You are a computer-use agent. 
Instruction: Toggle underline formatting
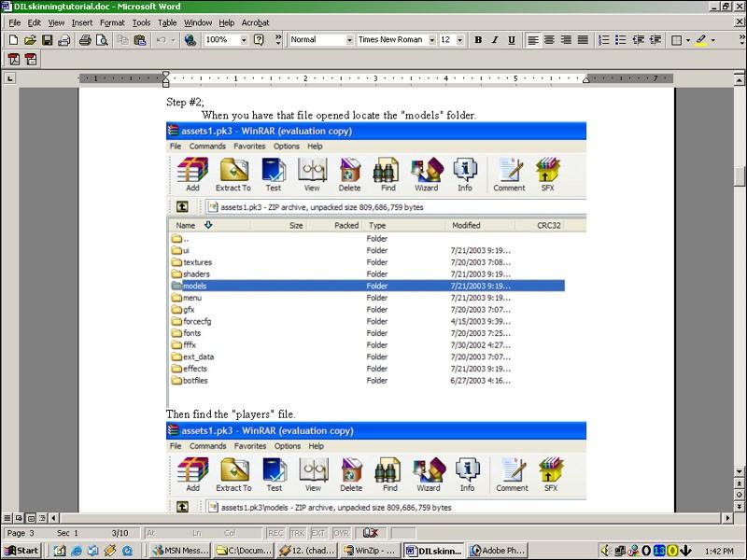[512, 40]
